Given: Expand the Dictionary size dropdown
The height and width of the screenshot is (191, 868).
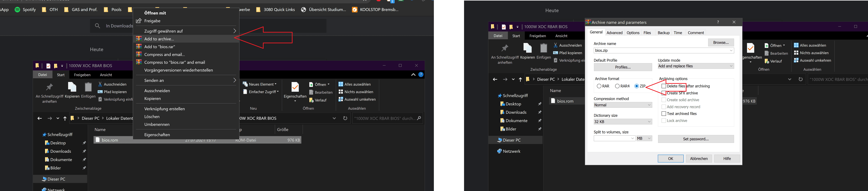Looking at the screenshot, I should (x=623, y=122).
